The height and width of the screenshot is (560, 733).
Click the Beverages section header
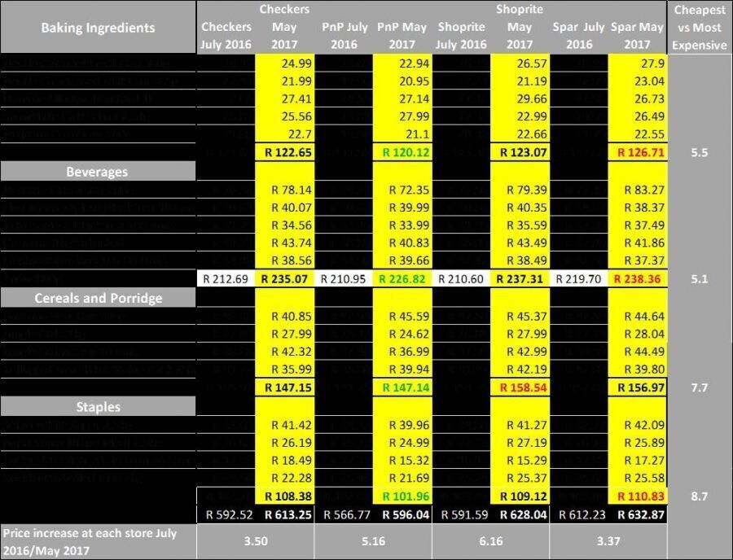click(x=98, y=172)
